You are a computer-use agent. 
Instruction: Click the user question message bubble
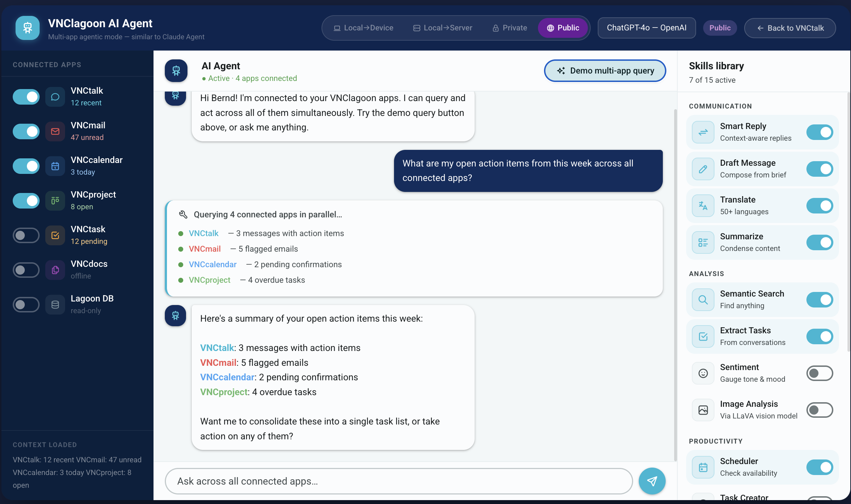point(528,171)
